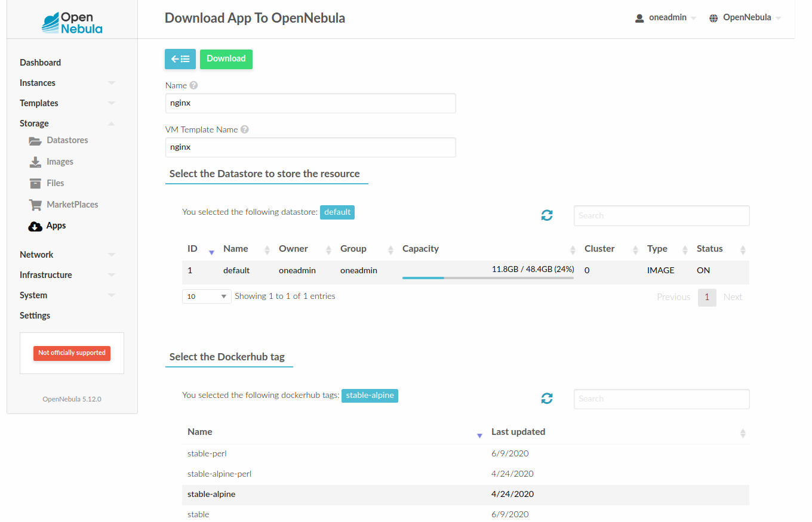Click the VM Template Name input field

tap(310, 147)
